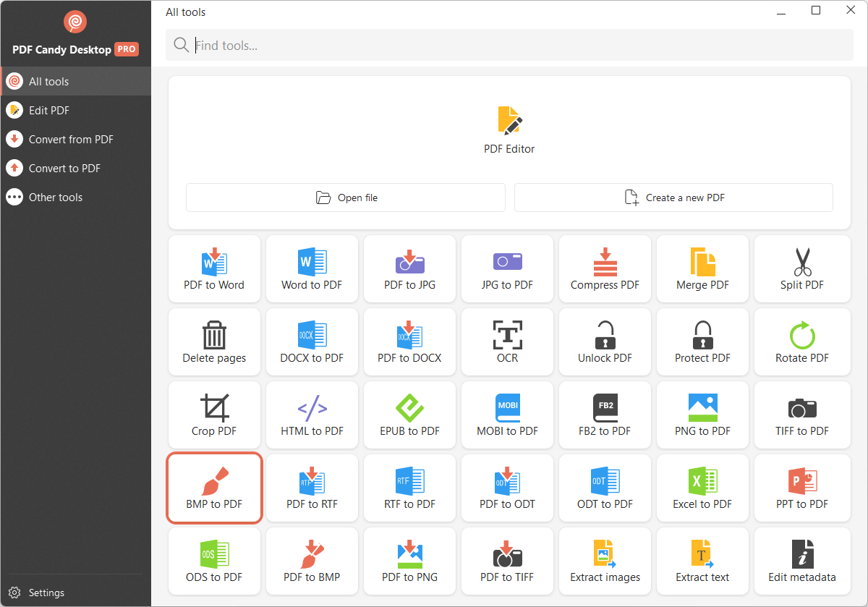This screenshot has height=607, width=868.
Task: Choose the Unlock PDF tool
Action: [605, 341]
